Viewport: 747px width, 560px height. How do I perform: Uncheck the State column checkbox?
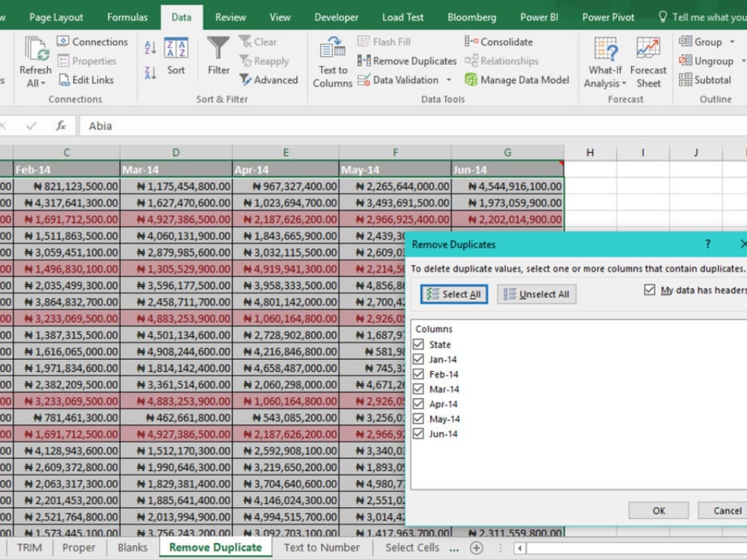[419, 343]
